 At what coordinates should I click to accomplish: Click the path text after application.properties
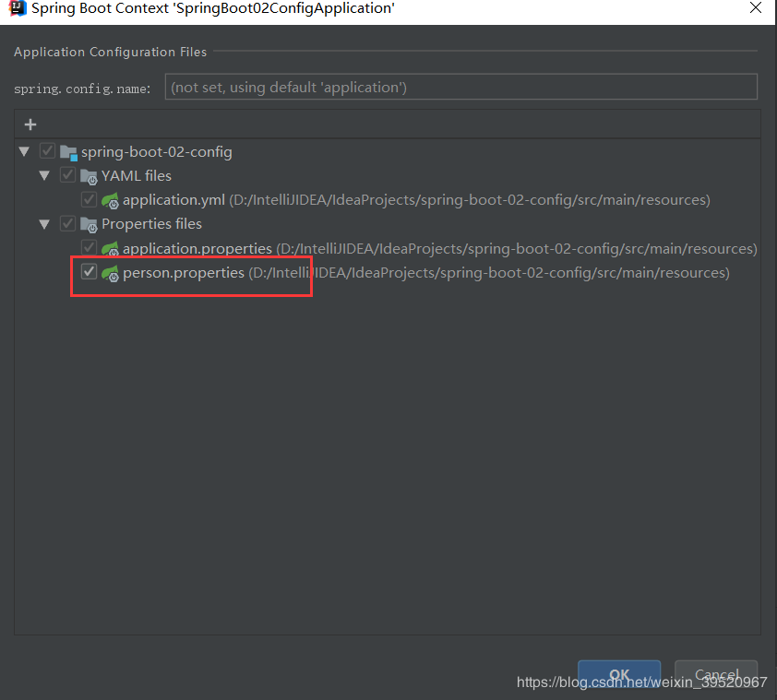tap(517, 248)
